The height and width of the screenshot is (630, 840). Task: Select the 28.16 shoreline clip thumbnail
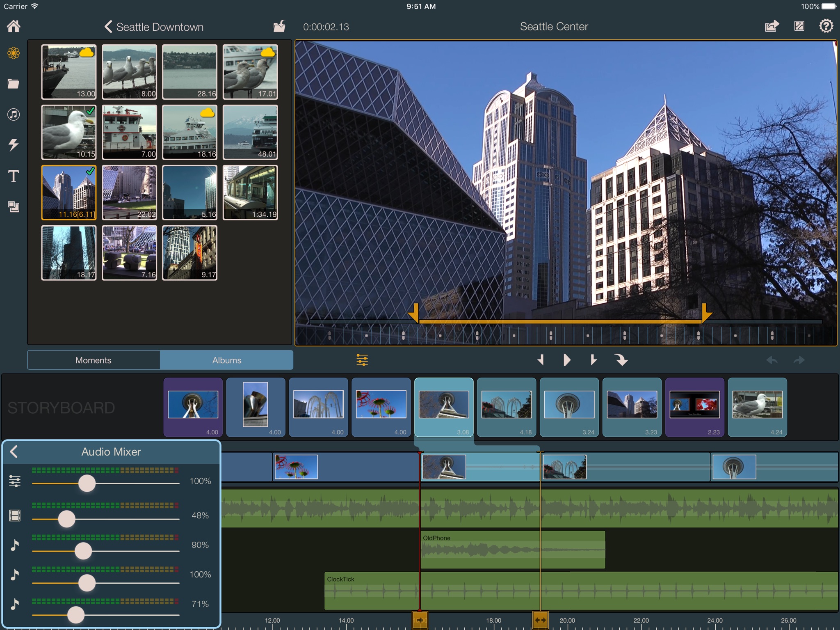tap(189, 72)
